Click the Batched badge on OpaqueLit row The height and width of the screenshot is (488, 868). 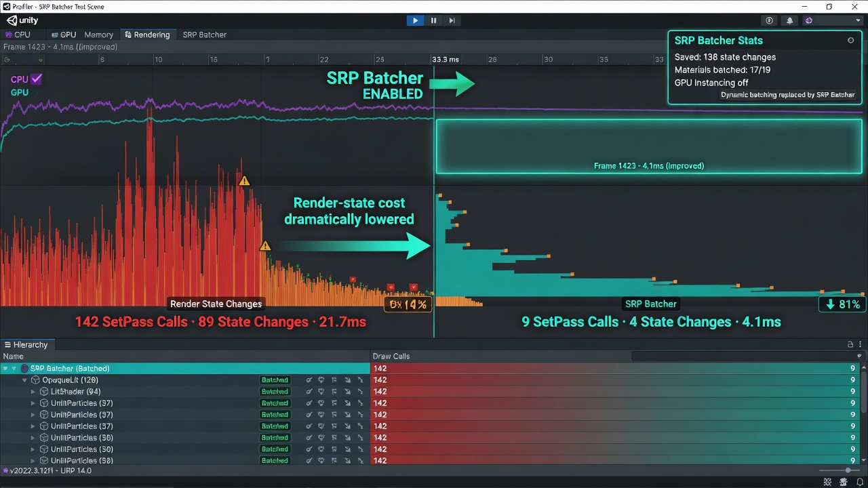click(275, 380)
